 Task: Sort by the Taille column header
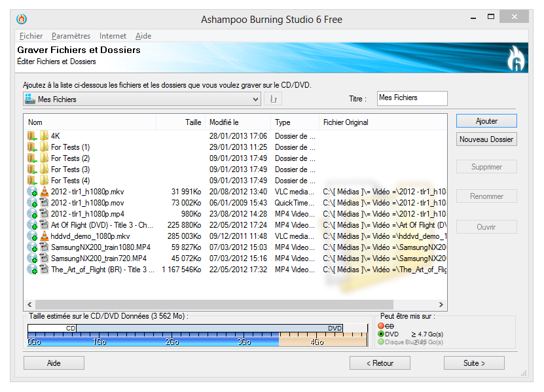[x=181, y=122]
